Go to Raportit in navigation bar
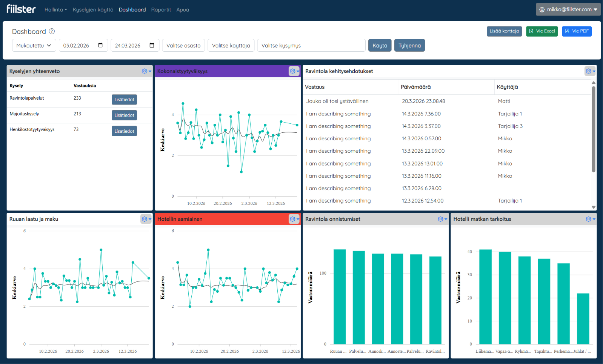This screenshot has width=603, height=364. pyautogui.click(x=161, y=10)
